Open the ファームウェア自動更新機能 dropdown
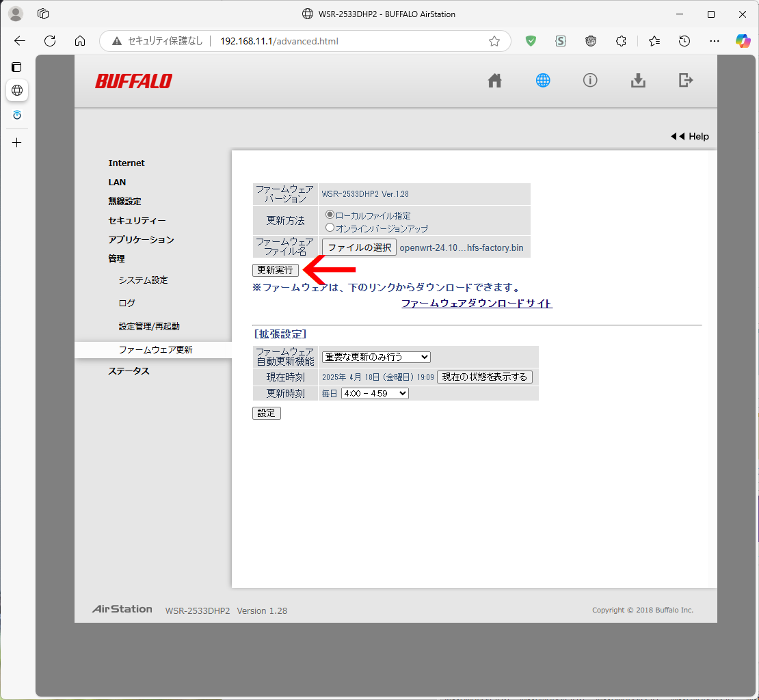 coord(376,357)
